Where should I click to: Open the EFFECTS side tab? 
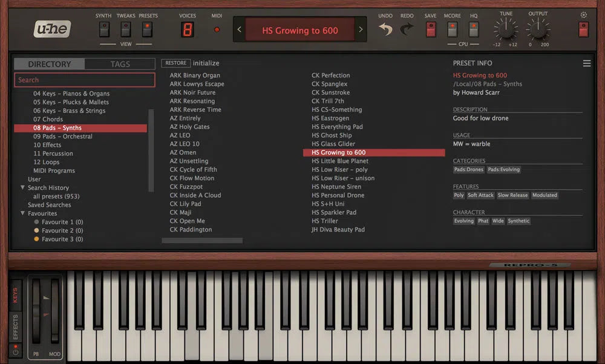16,327
